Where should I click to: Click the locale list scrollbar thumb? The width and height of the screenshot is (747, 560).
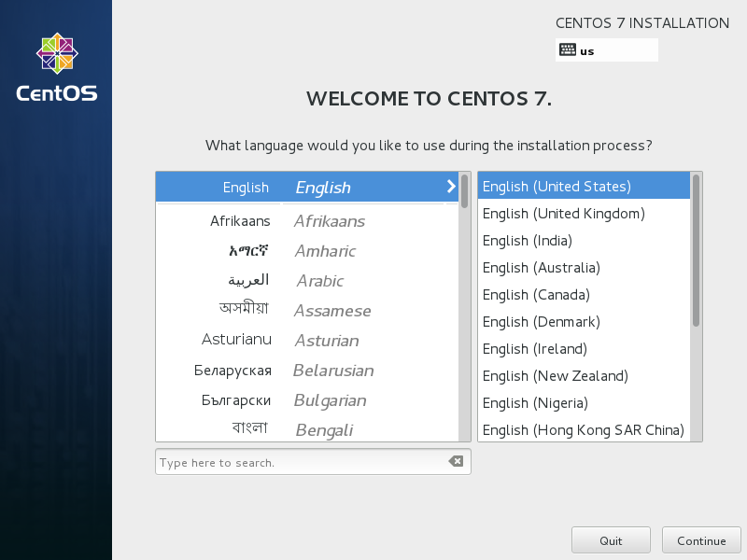pyautogui.click(x=696, y=250)
